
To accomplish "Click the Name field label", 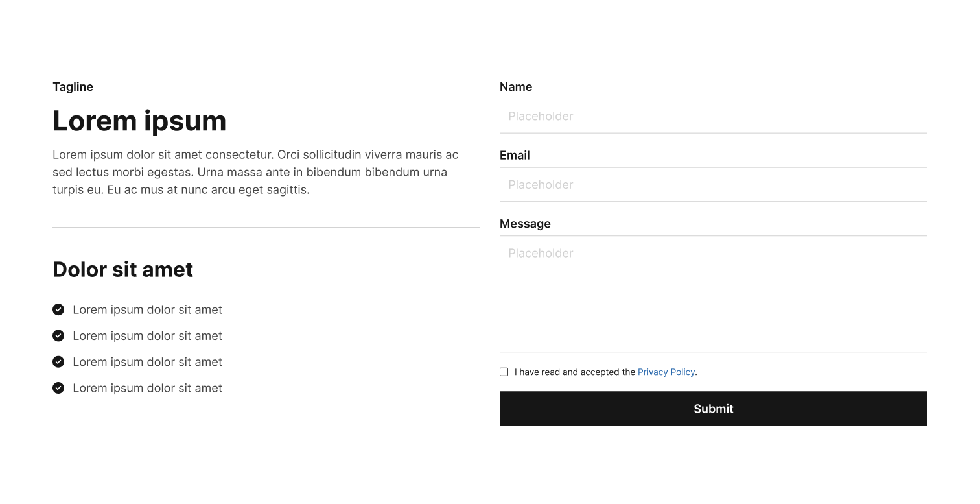I will (x=516, y=87).
